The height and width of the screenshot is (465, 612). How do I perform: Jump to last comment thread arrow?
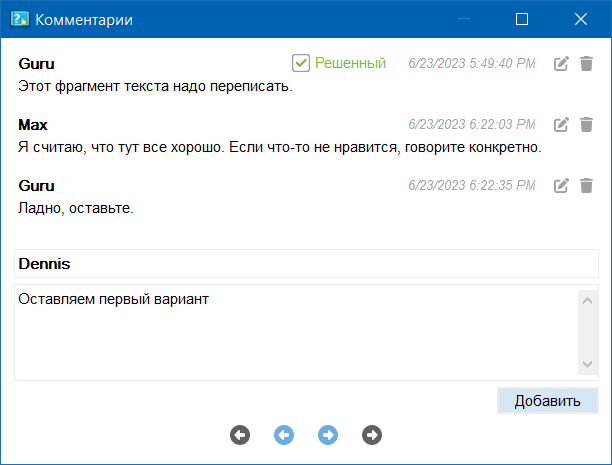point(372,435)
